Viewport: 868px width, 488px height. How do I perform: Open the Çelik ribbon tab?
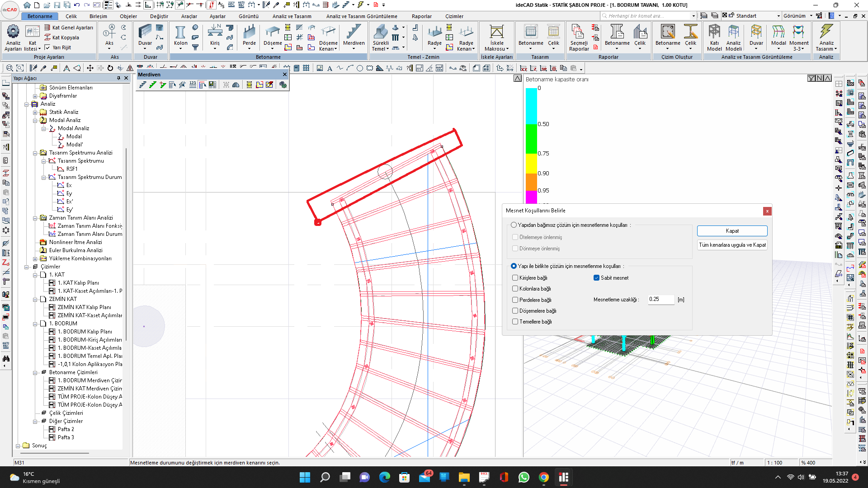coord(71,16)
